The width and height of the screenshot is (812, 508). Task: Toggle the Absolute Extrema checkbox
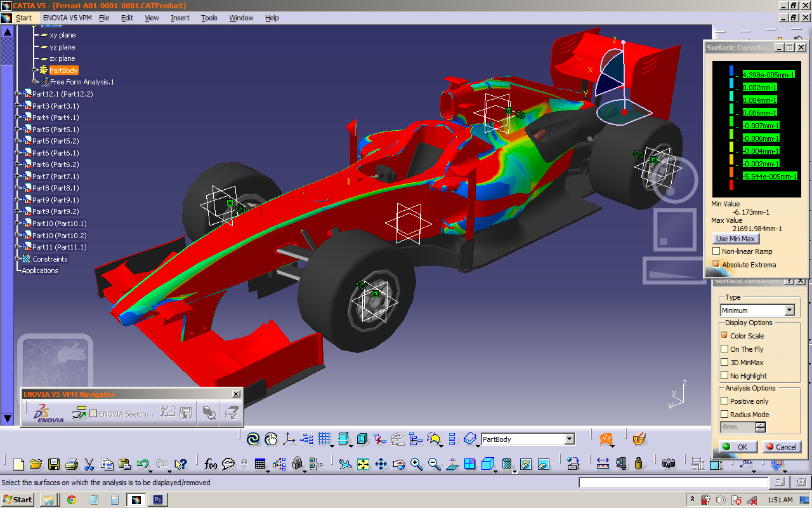[716, 265]
